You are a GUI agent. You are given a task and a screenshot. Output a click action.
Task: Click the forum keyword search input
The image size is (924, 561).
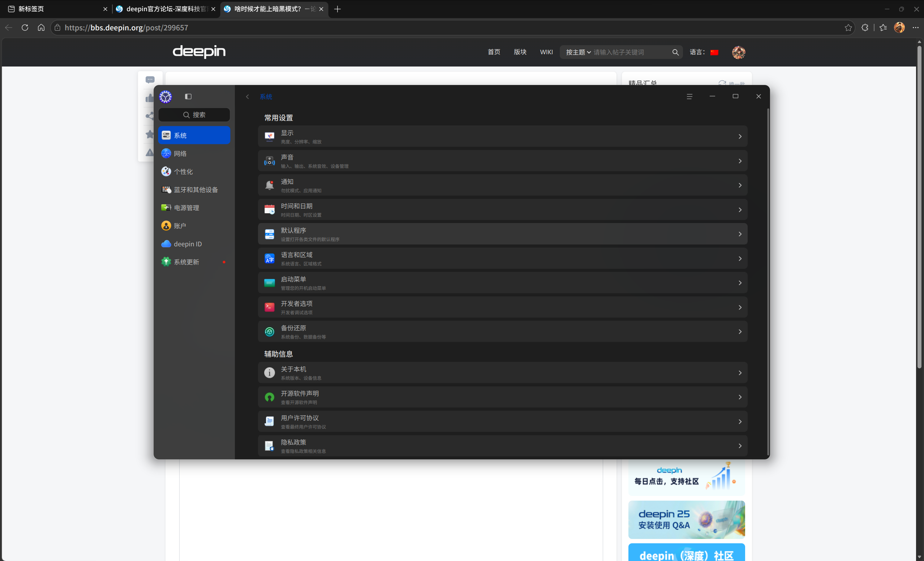point(631,52)
